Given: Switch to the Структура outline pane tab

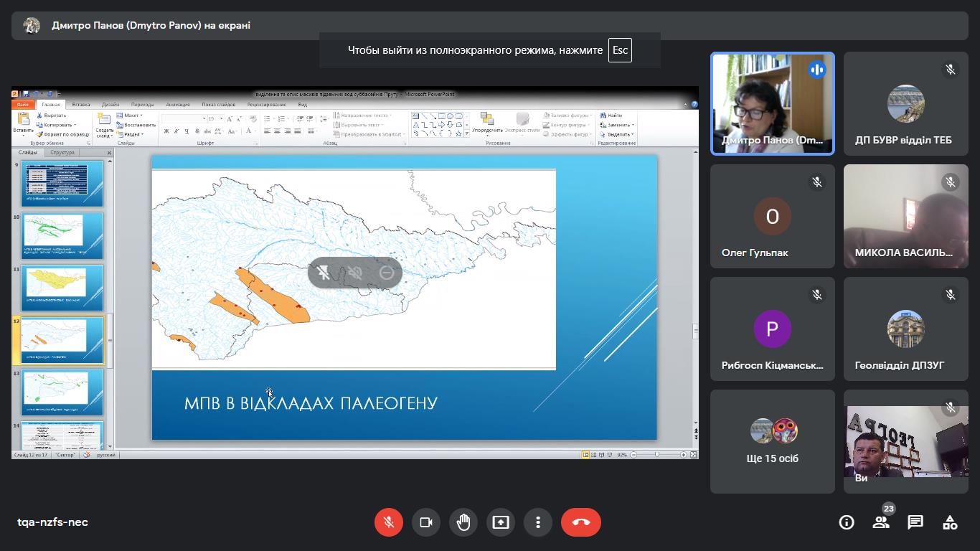Looking at the screenshot, I should pos(62,153).
